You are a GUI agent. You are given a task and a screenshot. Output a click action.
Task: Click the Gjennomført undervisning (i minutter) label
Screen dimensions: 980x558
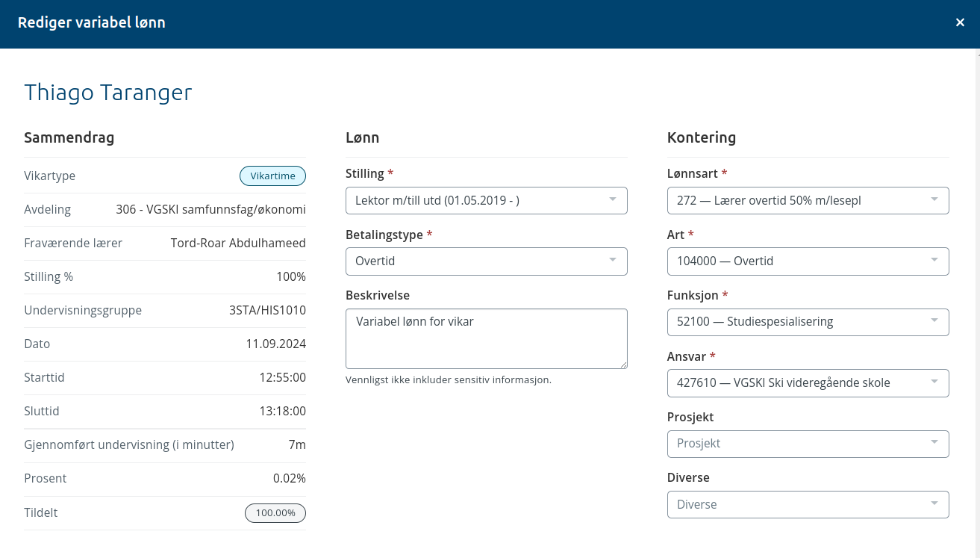129,445
